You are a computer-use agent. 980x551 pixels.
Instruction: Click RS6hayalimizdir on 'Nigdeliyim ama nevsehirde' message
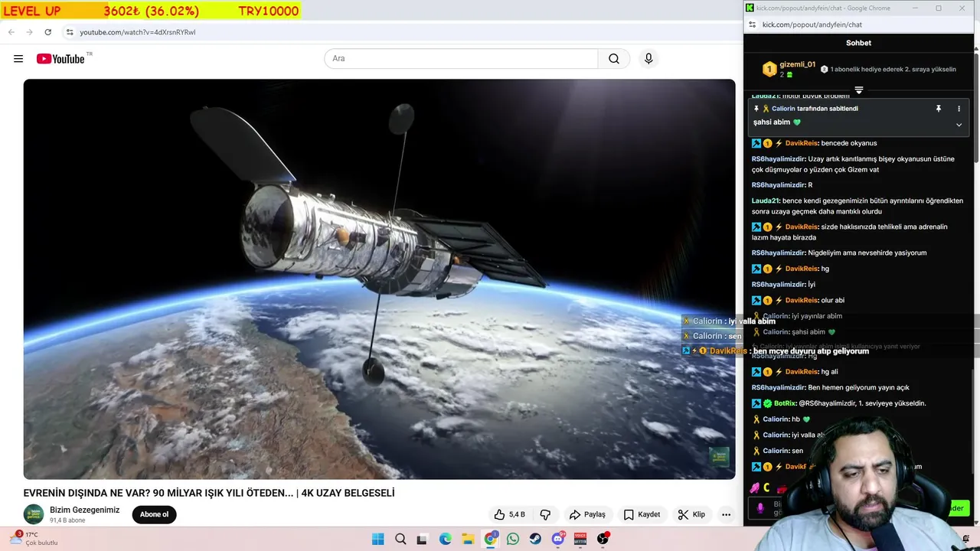tap(779, 253)
